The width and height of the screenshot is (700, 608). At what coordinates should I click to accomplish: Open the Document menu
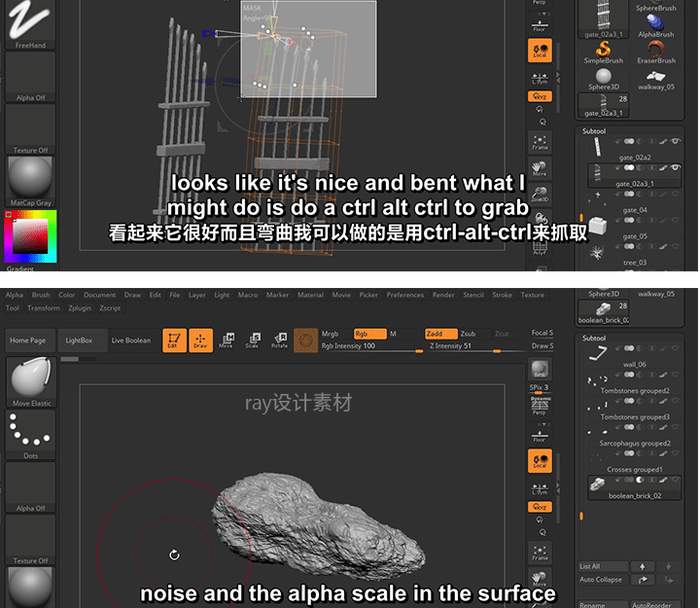[x=99, y=295]
